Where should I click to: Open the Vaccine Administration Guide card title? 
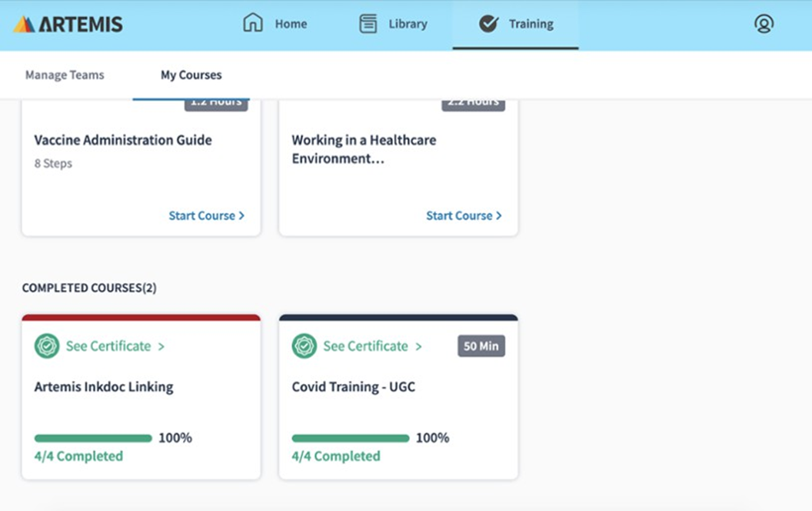(x=123, y=140)
